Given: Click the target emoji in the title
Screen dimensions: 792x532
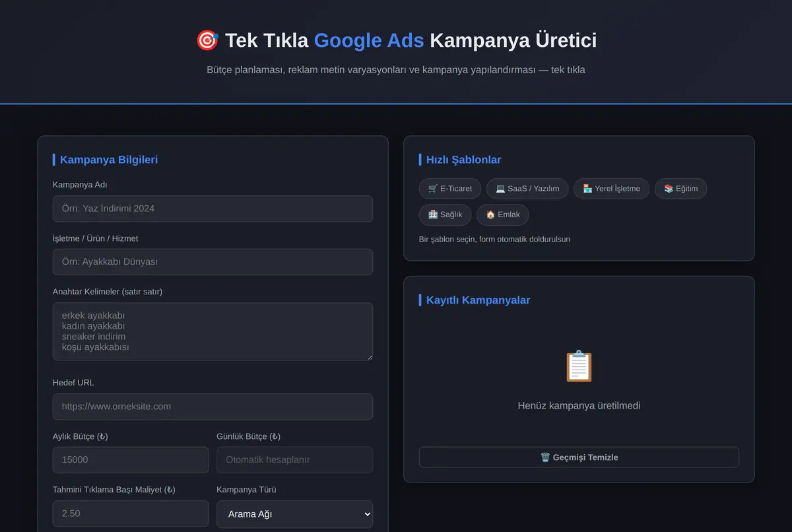Looking at the screenshot, I should pos(207,40).
